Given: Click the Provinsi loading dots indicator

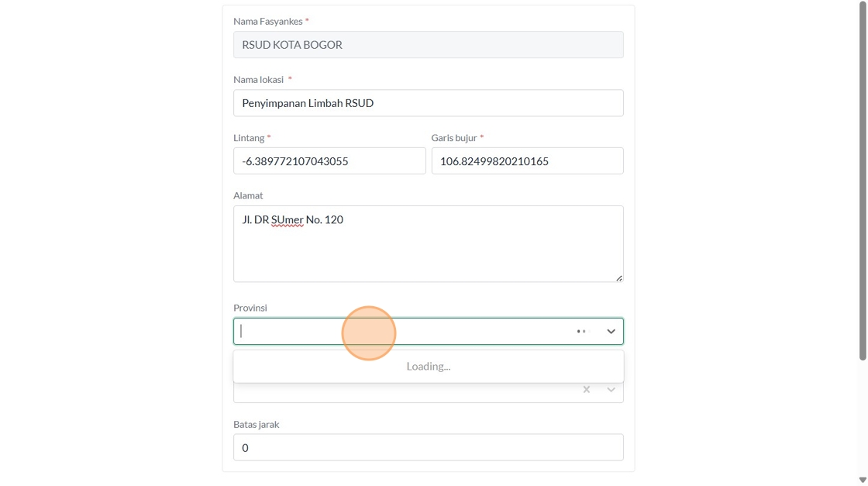Looking at the screenshot, I should pyautogui.click(x=582, y=332).
